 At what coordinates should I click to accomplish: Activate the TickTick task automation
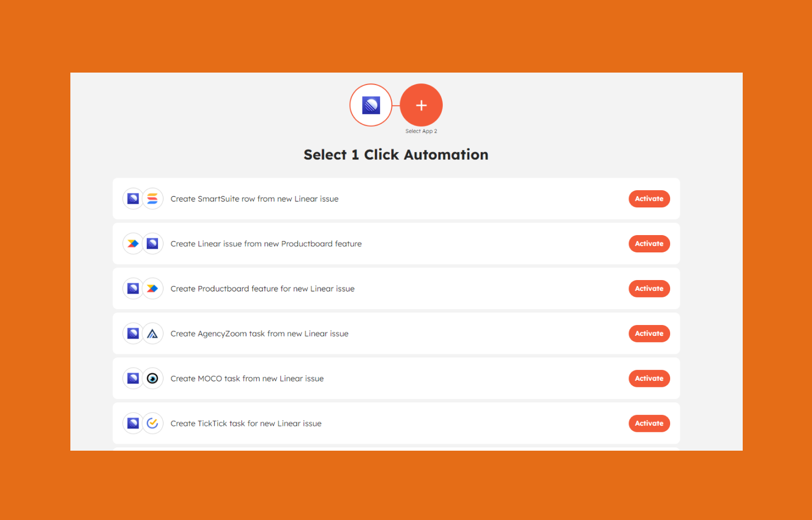tap(649, 424)
